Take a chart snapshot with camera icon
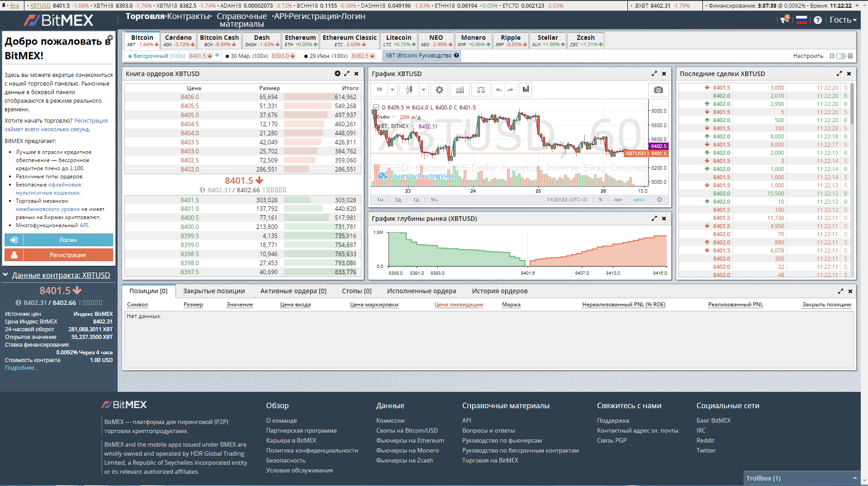The height and width of the screenshot is (486, 868). pos(658,90)
